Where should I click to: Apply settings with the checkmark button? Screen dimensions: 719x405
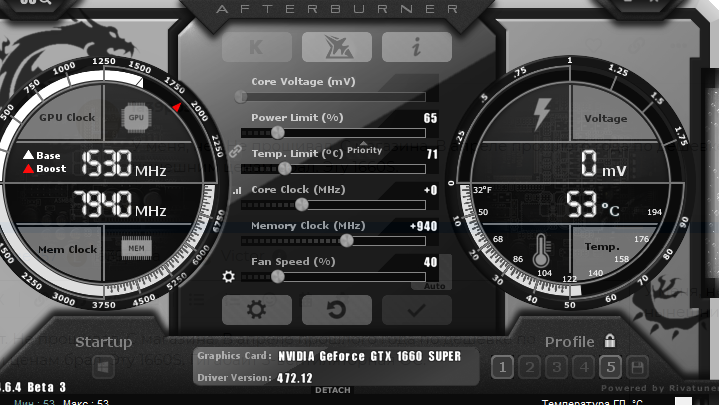[x=417, y=310]
